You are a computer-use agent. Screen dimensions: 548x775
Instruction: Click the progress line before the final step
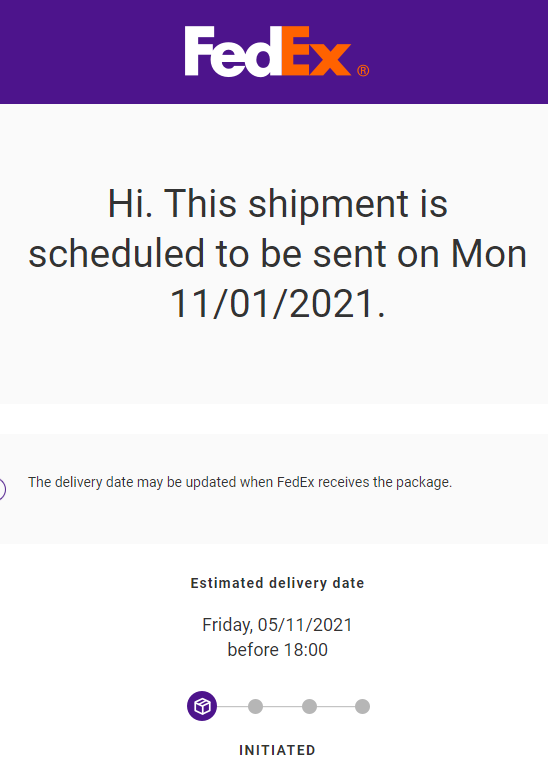pos(336,707)
